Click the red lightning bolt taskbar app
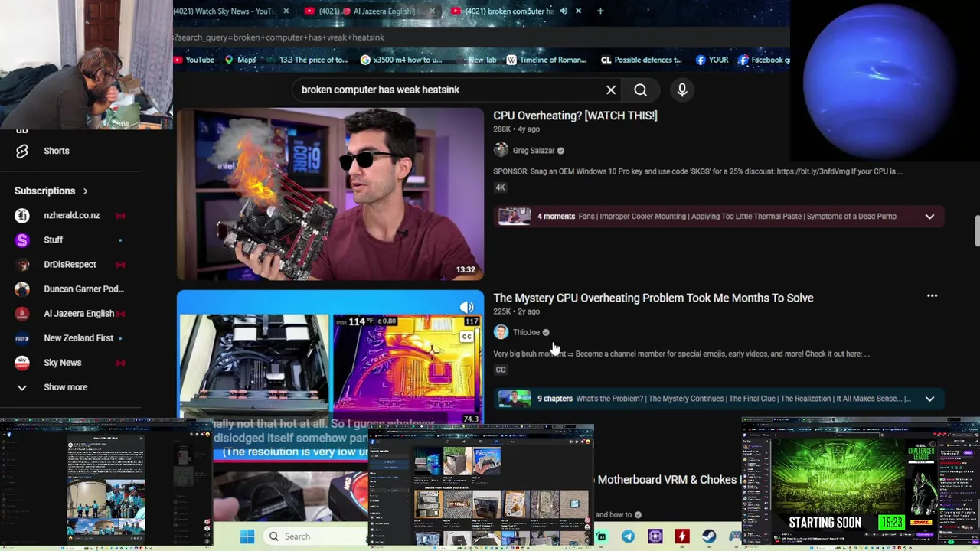This screenshot has height=551, width=980. [681, 536]
